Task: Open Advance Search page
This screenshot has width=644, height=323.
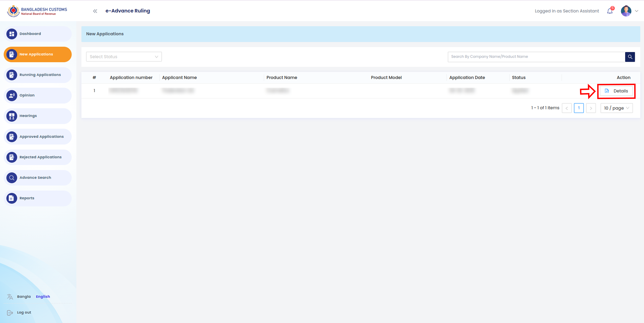Action: (x=38, y=178)
